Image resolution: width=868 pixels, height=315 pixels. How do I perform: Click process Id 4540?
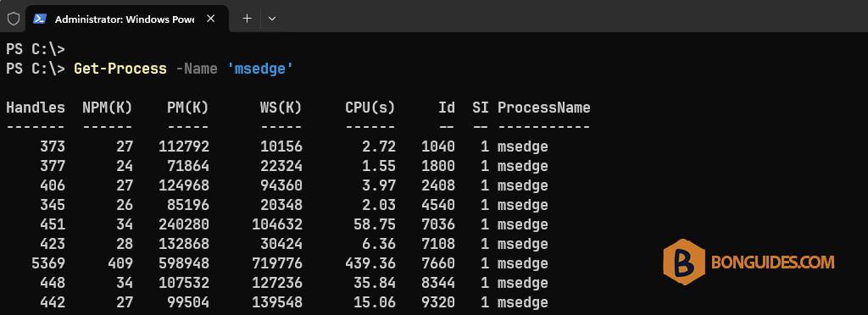coord(438,205)
